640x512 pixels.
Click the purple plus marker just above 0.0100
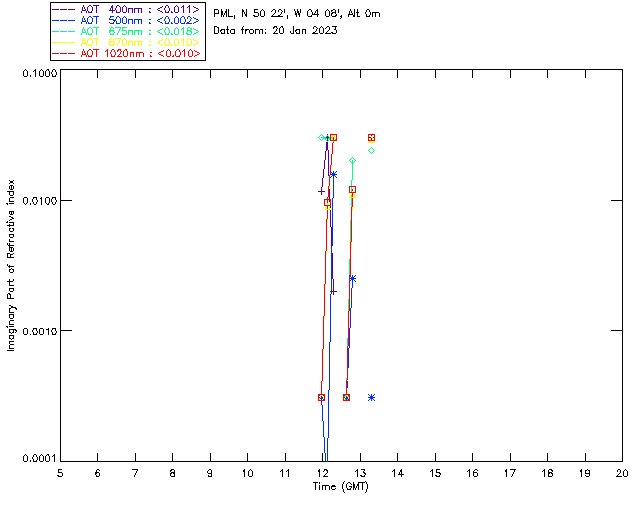(321, 191)
